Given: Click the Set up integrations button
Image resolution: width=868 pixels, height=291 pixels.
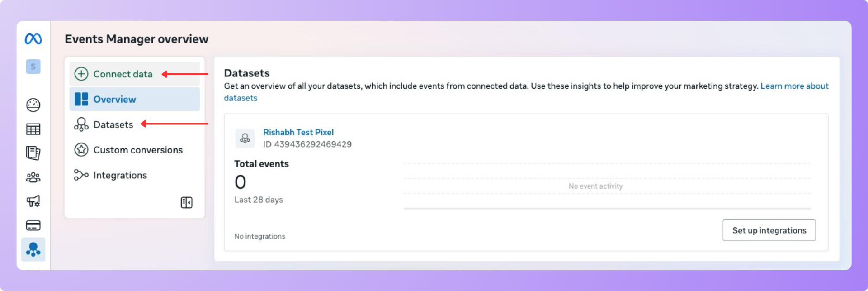Looking at the screenshot, I should pos(769,230).
